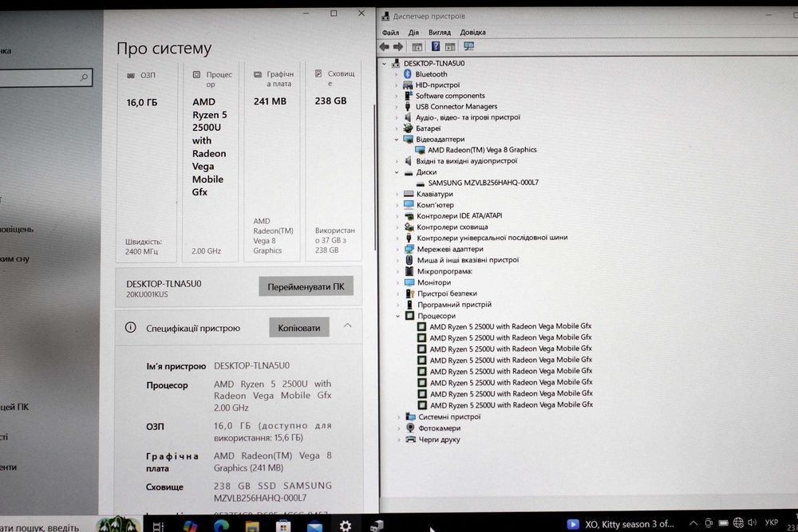Click the Forward arrow in Device Manager toolbar
The height and width of the screenshot is (532, 798).
(398, 47)
